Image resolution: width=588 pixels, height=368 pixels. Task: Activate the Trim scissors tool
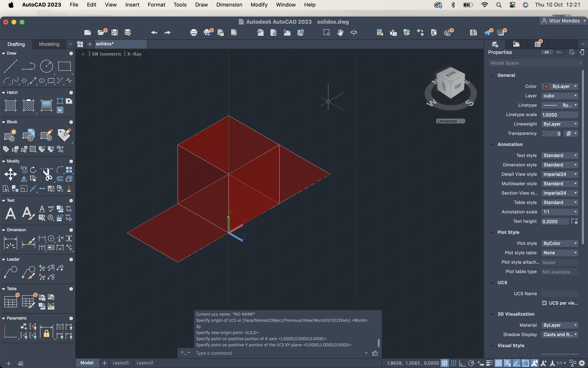(47, 174)
